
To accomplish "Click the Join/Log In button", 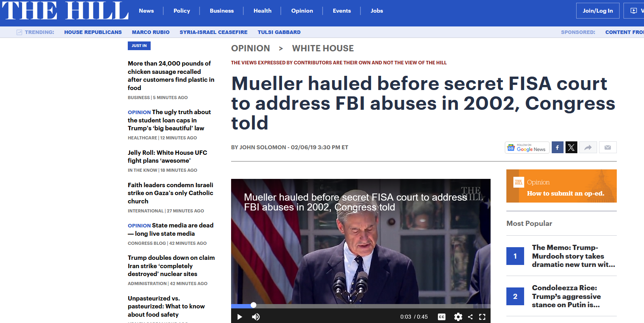I will point(598,11).
